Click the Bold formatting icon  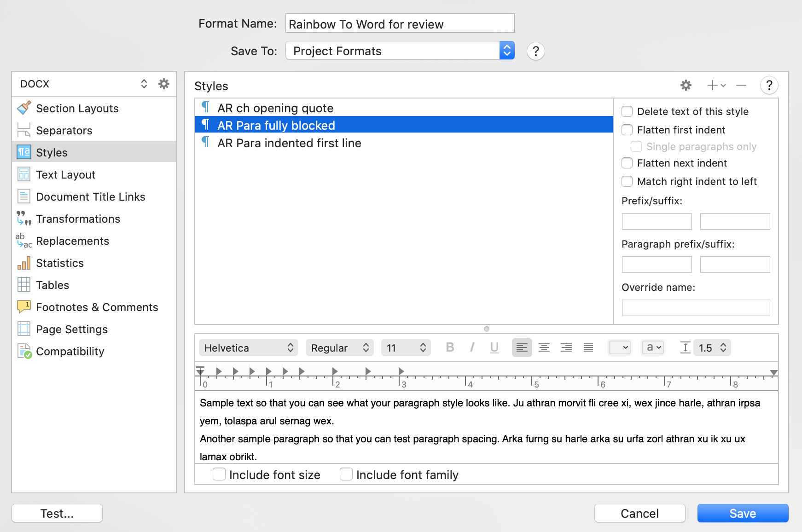(x=450, y=347)
